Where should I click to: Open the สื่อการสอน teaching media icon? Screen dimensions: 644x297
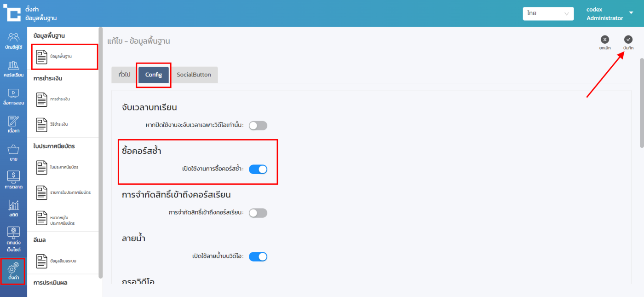pos(13,97)
